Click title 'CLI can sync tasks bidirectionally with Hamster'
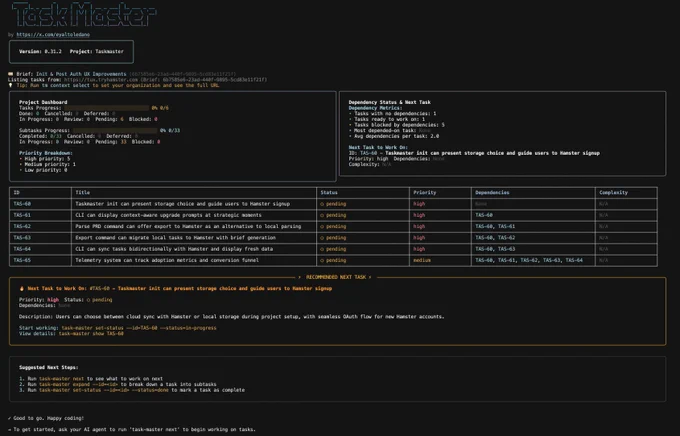The height and width of the screenshot is (436, 680). pyautogui.click(x=174, y=249)
